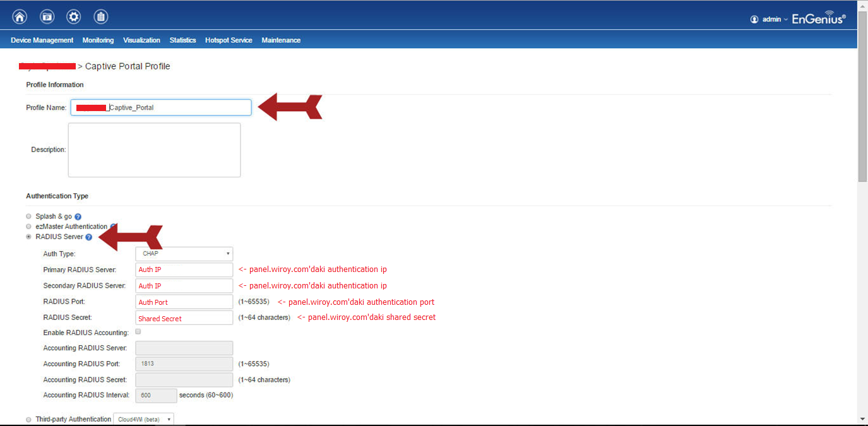The height and width of the screenshot is (426, 868).
Task: Open the Auth Type CHAP dropdown
Action: click(184, 254)
